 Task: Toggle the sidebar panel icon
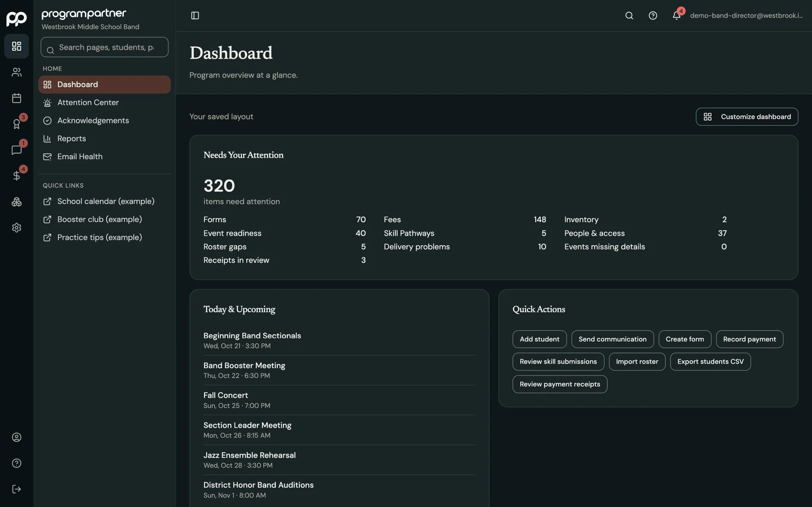(195, 15)
